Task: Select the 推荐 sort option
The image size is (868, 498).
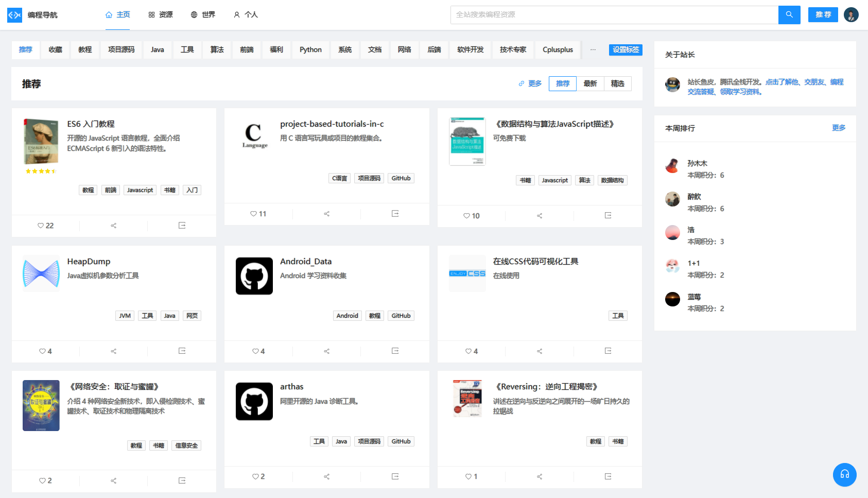Action: tap(563, 83)
